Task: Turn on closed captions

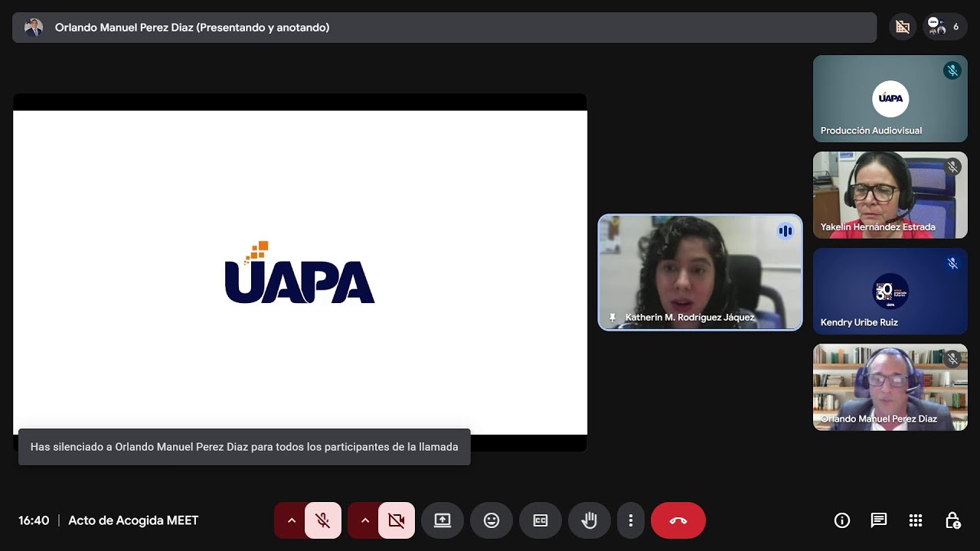Action: [x=541, y=520]
